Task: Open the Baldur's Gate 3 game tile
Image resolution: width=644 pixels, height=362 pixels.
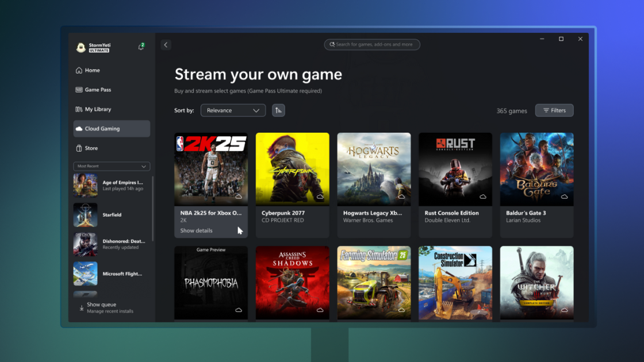Action: tap(537, 185)
